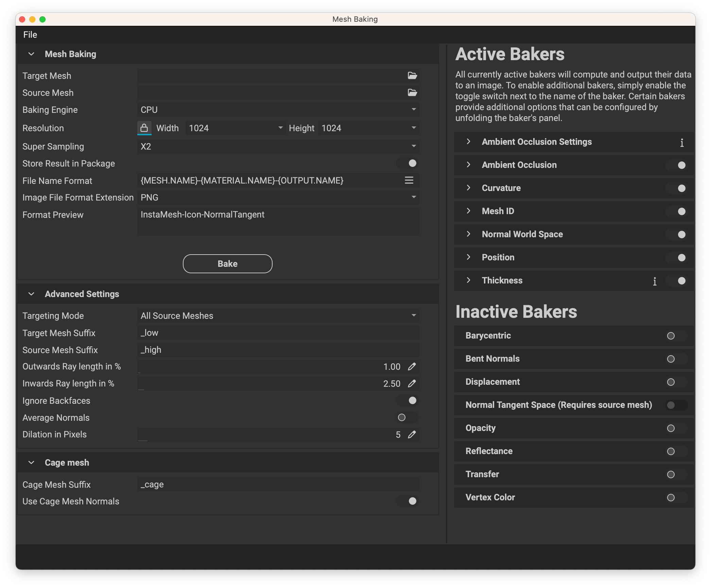The height and width of the screenshot is (588, 711).
Task: Expand the Ambient Occlusion Settings panel
Action: click(468, 142)
